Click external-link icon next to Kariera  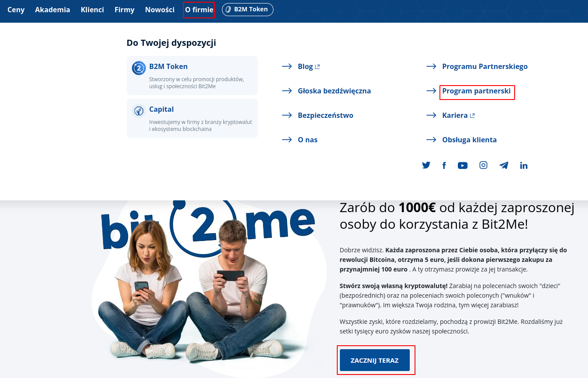pos(472,116)
